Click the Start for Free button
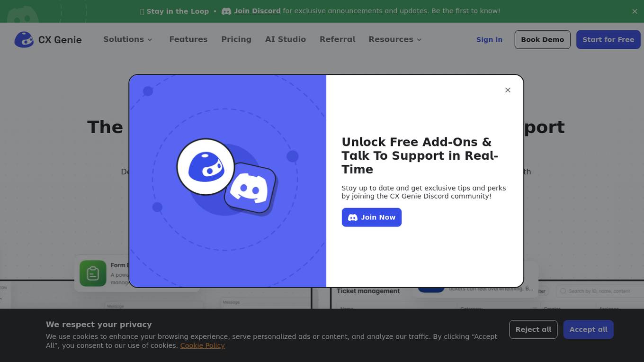Image resolution: width=644 pixels, height=362 pixels. click(x=608, y=40)
